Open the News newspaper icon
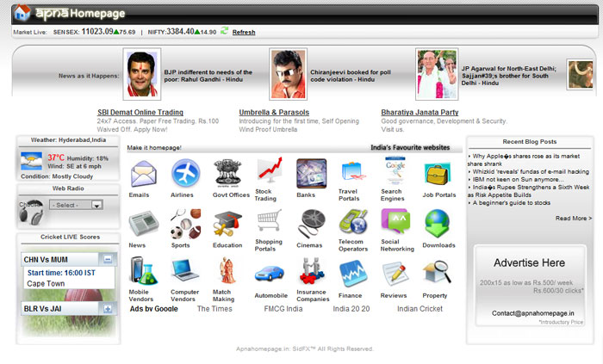This screenshot has width=603, height=364. [144, 224]
